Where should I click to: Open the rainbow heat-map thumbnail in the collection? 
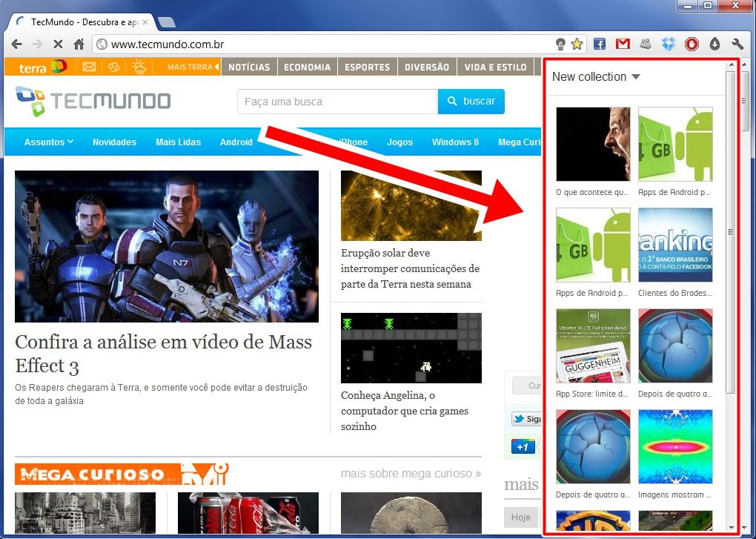[675, 446]
